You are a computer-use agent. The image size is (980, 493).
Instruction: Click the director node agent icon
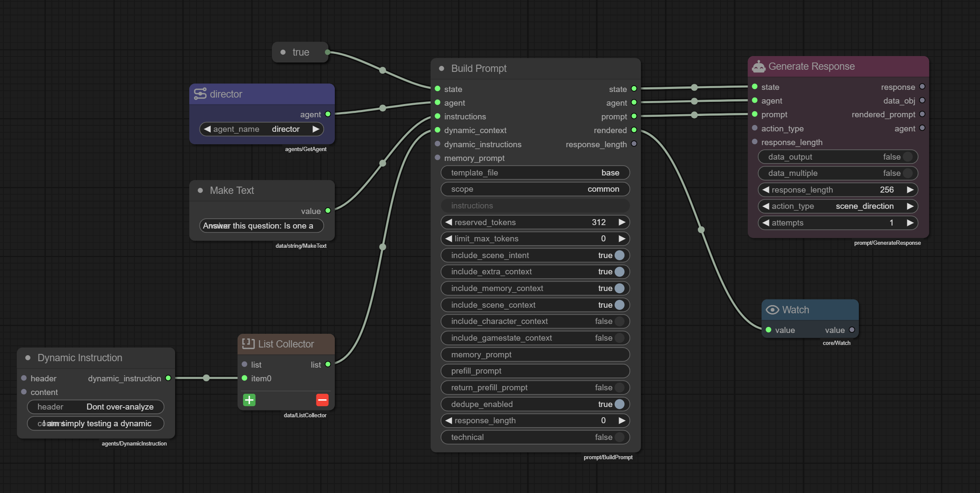tap(200, 94)
